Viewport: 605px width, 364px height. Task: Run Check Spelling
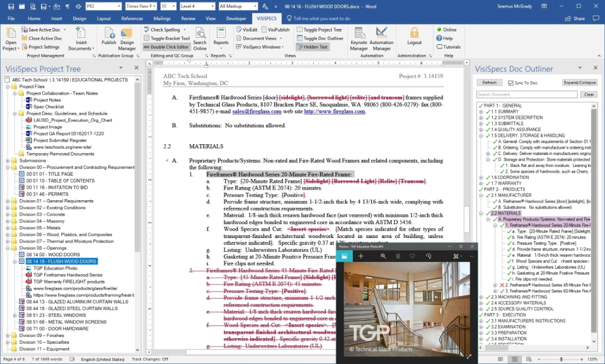(164, 30)
